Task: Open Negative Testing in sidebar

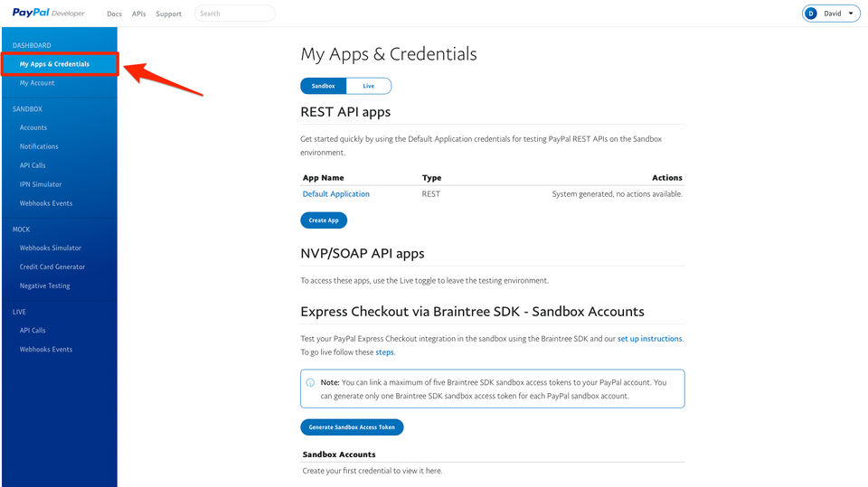Action: (x=45, y=286)
